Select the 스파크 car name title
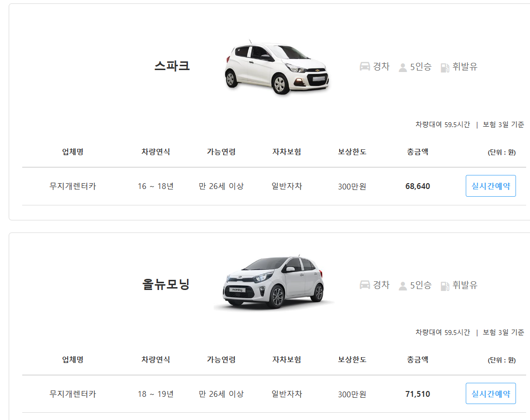 pos(172,66)
